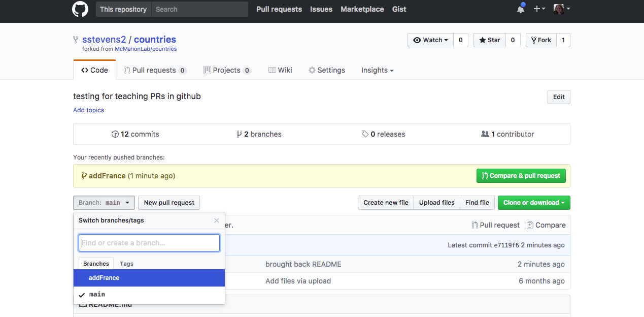View the 12 commits history
The width and height of the screenshot is (644, 317).
coord(135,134)
